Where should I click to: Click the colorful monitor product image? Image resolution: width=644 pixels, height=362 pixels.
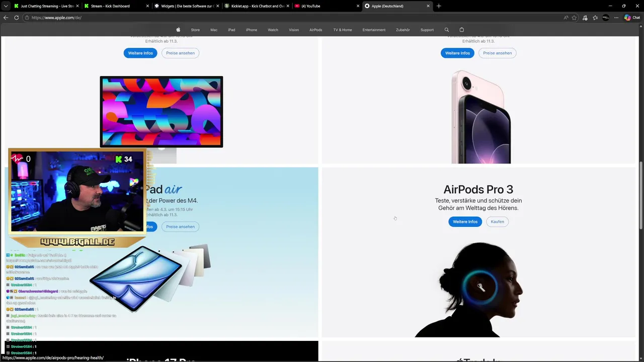[162, 112]
